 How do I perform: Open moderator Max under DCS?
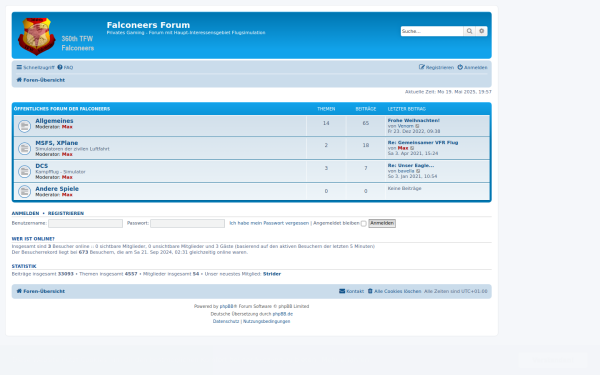(67, 177)
